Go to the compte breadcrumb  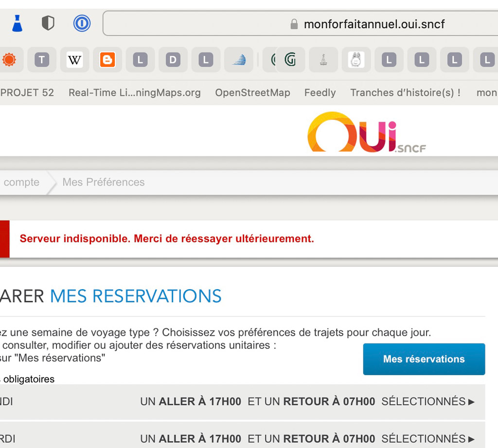(21, 182)
